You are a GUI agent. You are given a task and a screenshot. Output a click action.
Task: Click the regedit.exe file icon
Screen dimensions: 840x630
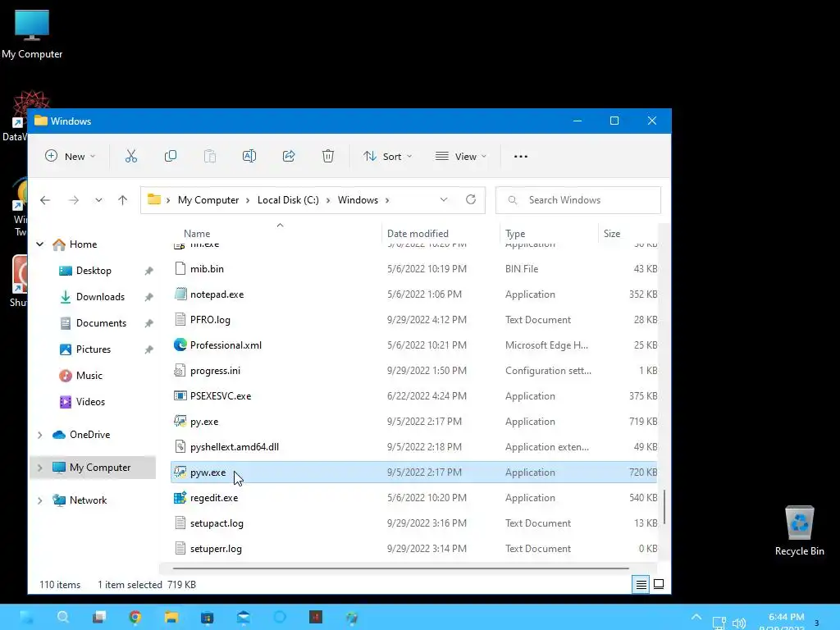pos(180,498)
